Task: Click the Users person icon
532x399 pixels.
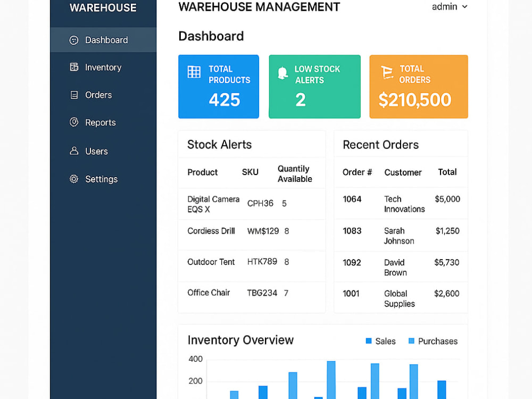Action: tap(74, 151)
